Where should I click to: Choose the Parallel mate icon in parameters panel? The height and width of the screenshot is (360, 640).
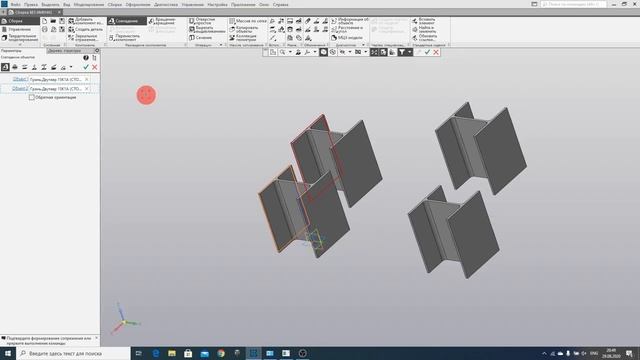24,67
